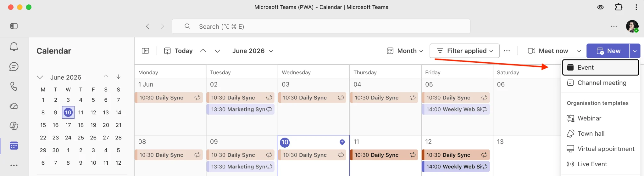Screen dimensions: 644x176
Task: Open 10:30 Daily Sync on 10 June
Action: click(312, 155)
